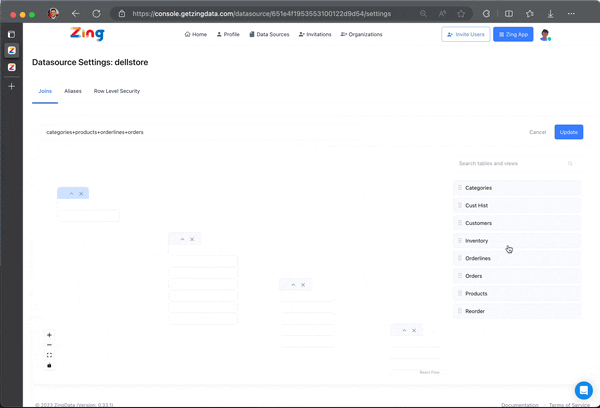Remove the second table node
This screenshot has width=600, height=408.
coord(192,239)
